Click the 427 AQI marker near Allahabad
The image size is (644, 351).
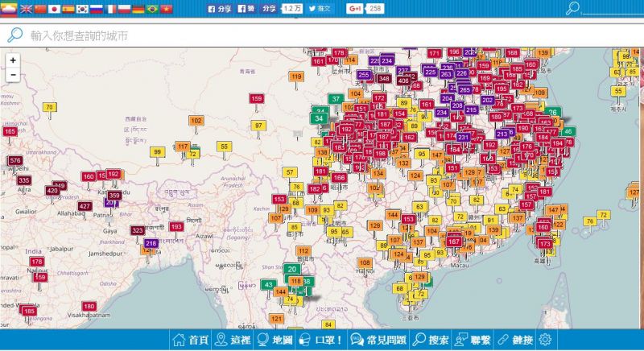click(85, 206)
